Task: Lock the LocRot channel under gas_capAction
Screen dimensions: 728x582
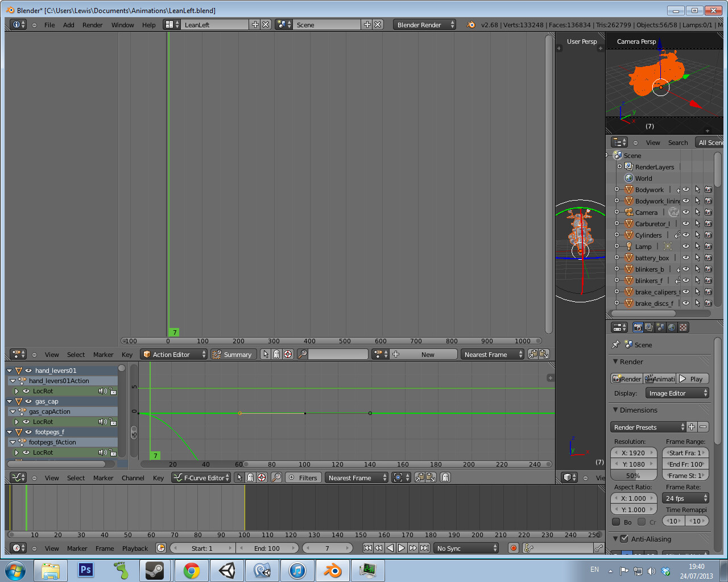Action: tap(113, 422)
